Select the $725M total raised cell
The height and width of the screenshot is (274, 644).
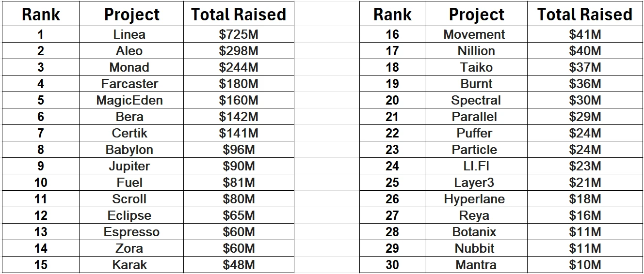239,35
